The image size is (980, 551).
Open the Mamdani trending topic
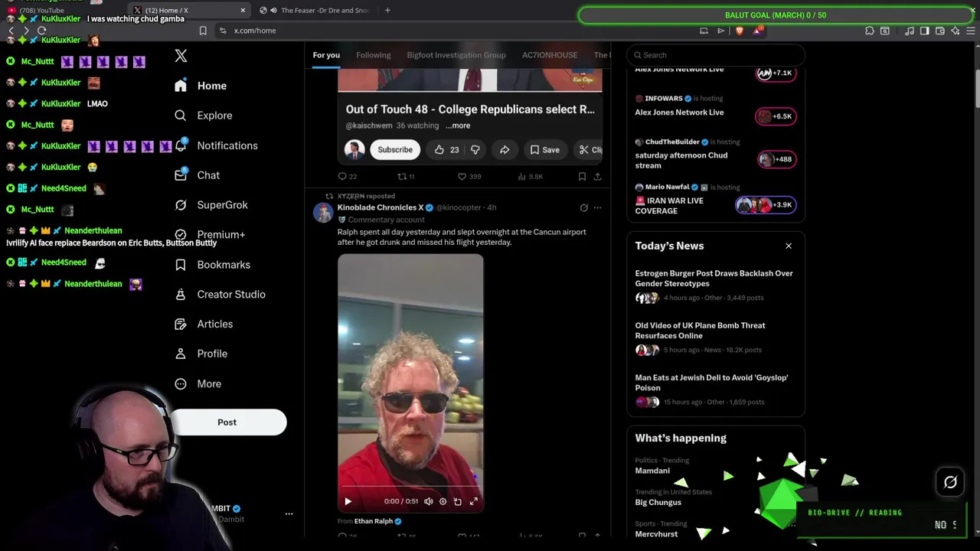click(x=652, y=471)
